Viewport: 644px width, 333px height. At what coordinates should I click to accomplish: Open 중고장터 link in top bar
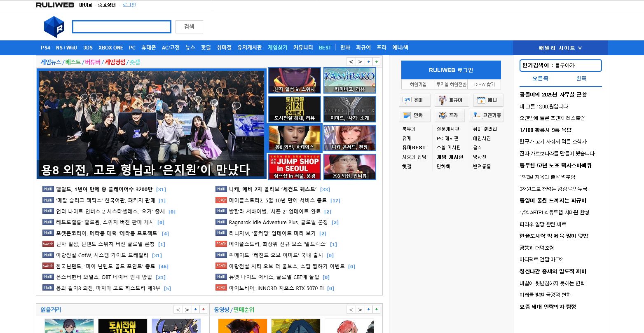point(107,5)
